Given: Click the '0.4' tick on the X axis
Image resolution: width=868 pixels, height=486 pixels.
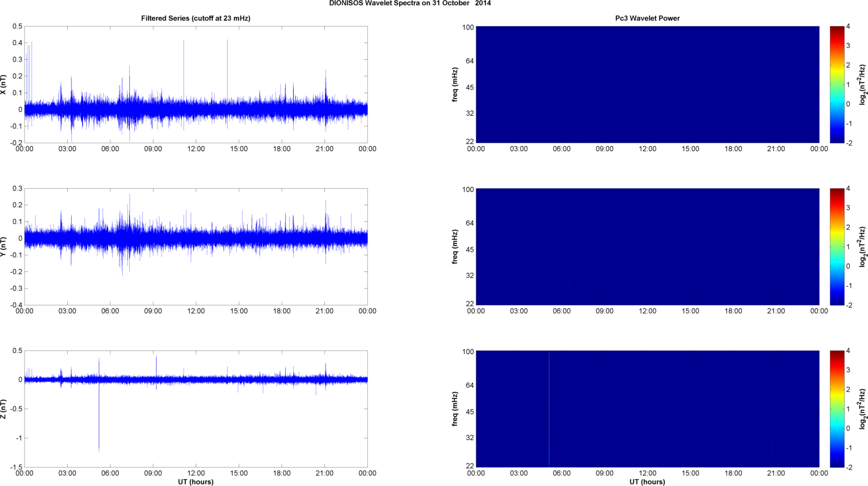Looking at the screenshot, I should point(17,43).
